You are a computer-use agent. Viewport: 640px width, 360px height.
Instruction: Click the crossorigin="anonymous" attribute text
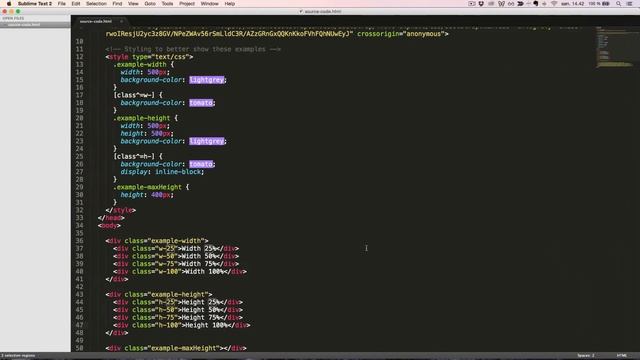click(x=400, y=34)
